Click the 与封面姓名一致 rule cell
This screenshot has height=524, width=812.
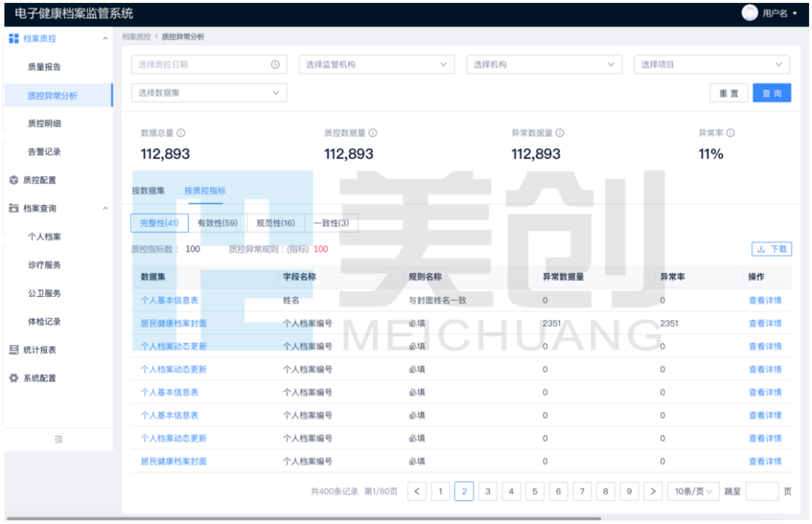[x=438, y=300]
